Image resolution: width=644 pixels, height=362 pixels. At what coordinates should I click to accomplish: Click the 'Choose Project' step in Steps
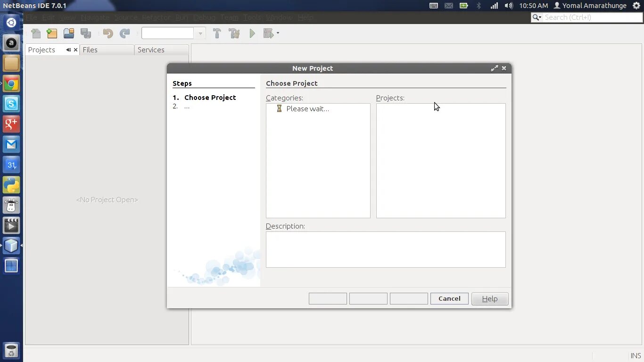tap(210, 98)
